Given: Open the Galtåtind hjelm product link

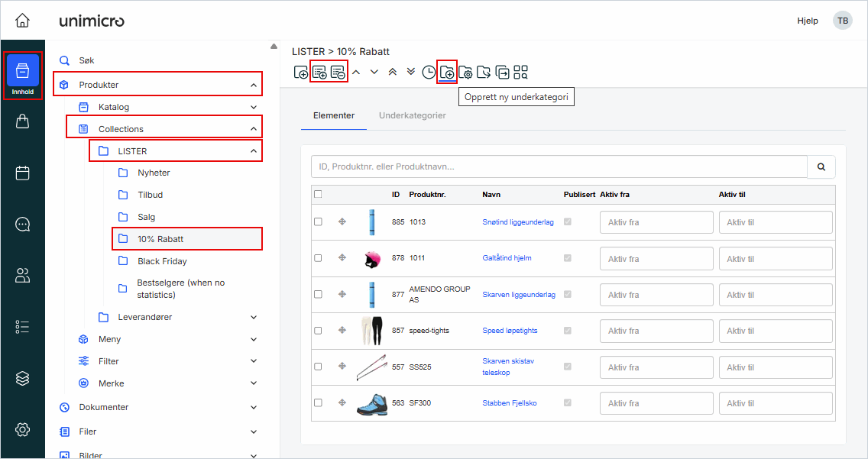Looking at the screenshot, I should click(x=507, y=258).
